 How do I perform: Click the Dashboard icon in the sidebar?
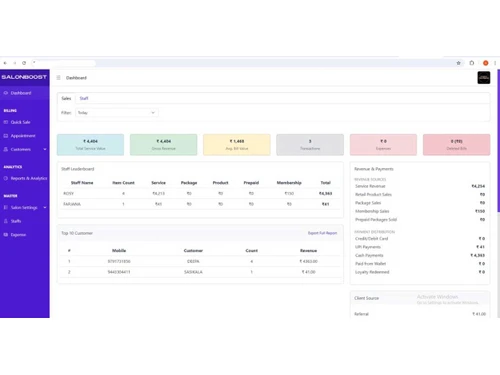pyautogui.click(x=6, y=93)
